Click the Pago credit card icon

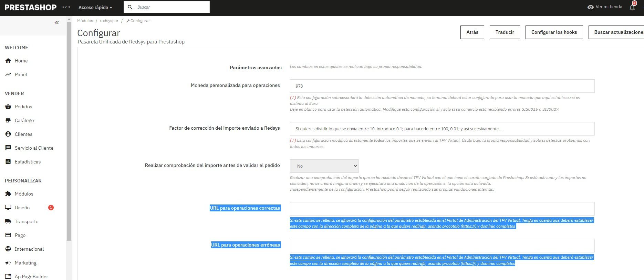tap(8, 235)
